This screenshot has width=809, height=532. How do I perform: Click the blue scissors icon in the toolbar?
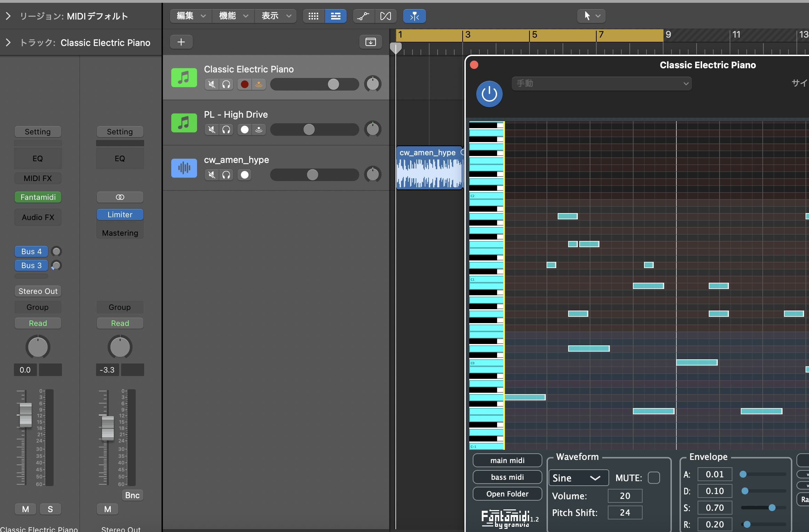[414, 16]
